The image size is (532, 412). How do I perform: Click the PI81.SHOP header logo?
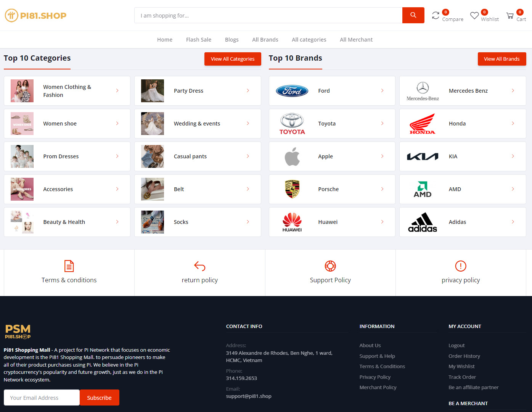[x=35, y=16]
